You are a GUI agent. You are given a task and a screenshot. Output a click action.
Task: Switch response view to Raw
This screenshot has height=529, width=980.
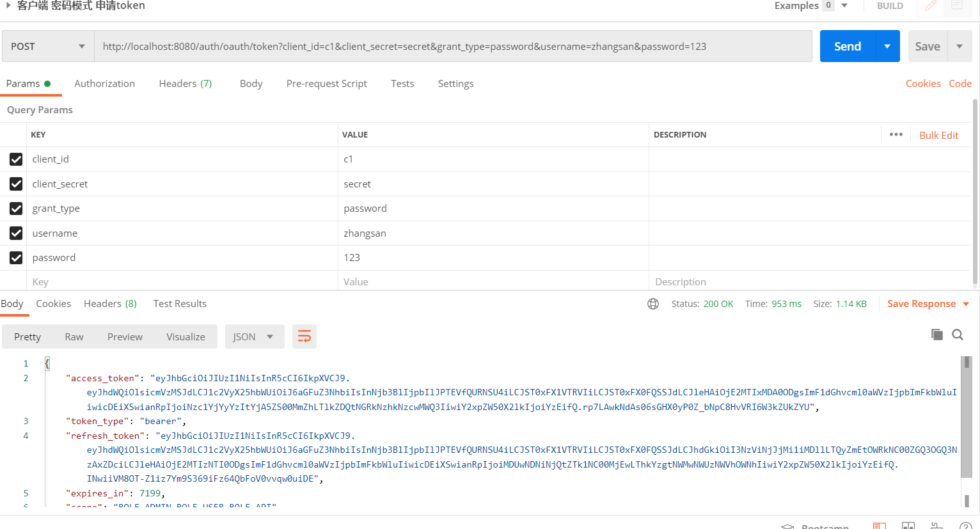click(x=74, y=337)
